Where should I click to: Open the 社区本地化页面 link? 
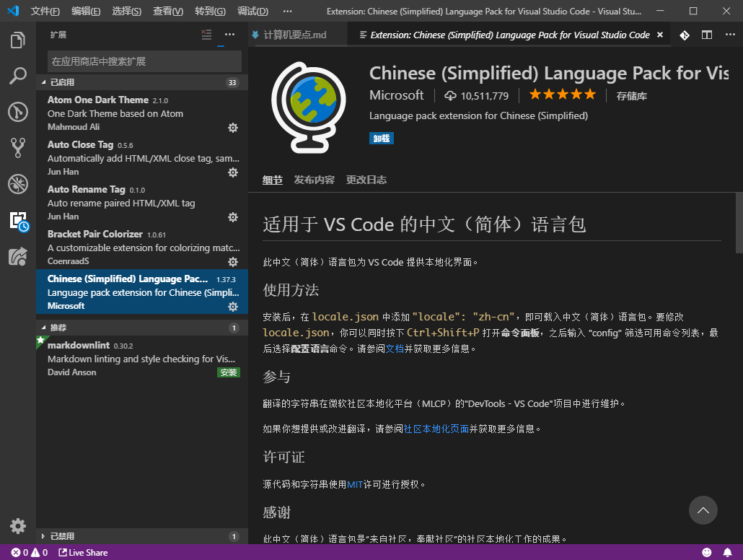pyautogui.click(x=436, y=429)
